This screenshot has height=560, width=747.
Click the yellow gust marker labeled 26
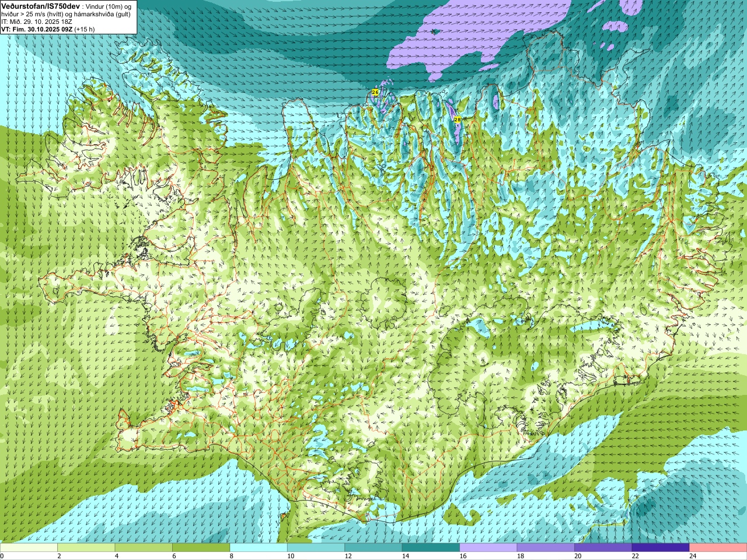click(375, 92)
